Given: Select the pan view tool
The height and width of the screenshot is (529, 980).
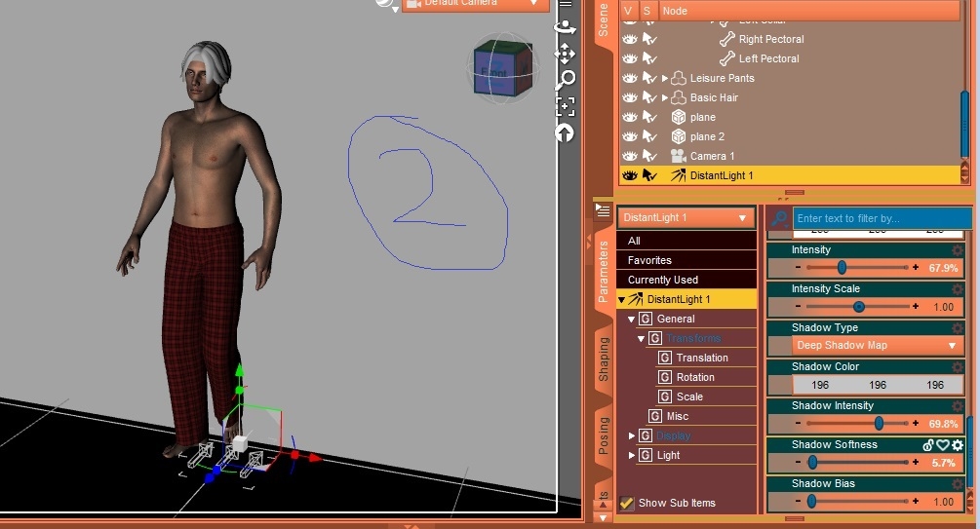Looking at the screenshot, I should [x=565, y=54].
